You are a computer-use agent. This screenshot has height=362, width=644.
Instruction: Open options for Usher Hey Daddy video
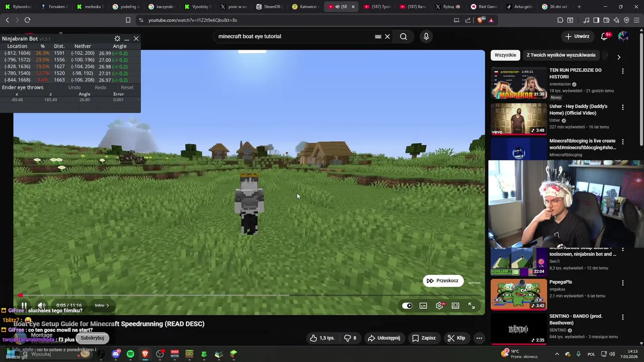tap(623, 108)
